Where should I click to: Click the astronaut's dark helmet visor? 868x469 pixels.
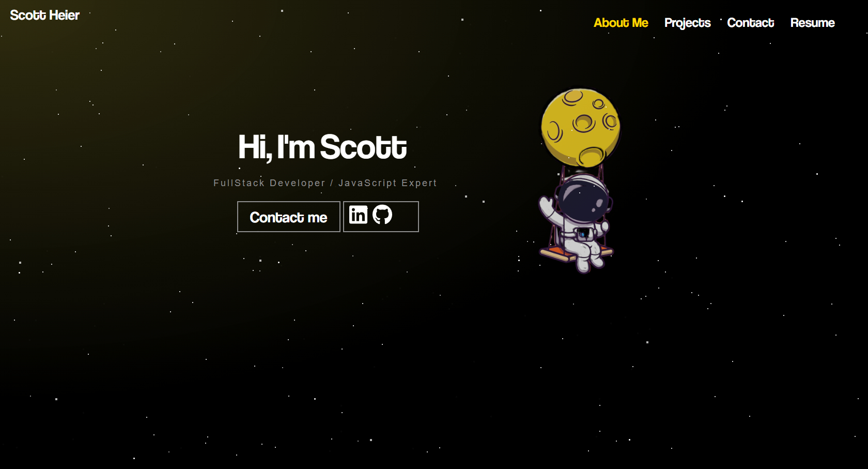coord(584,199)
